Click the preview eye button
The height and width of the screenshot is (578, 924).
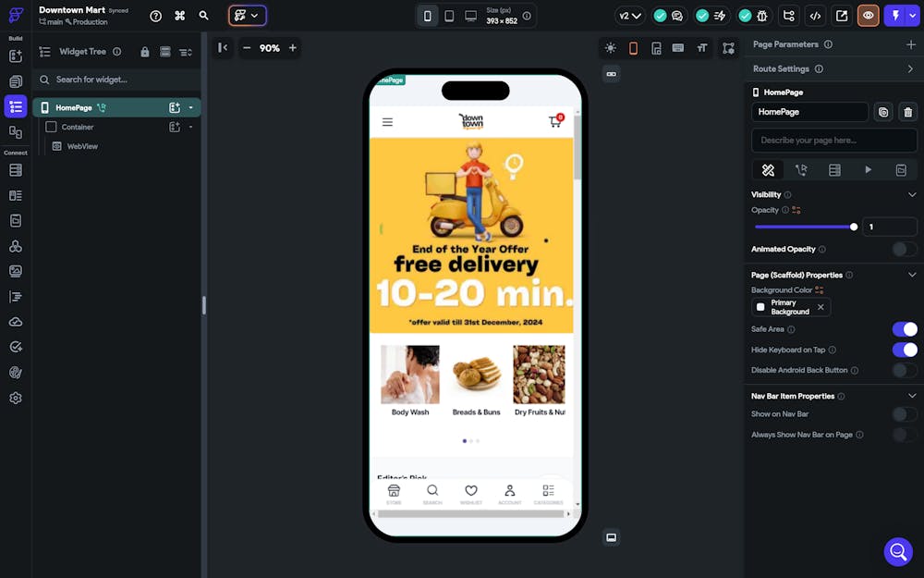click(x=868, y=16)
